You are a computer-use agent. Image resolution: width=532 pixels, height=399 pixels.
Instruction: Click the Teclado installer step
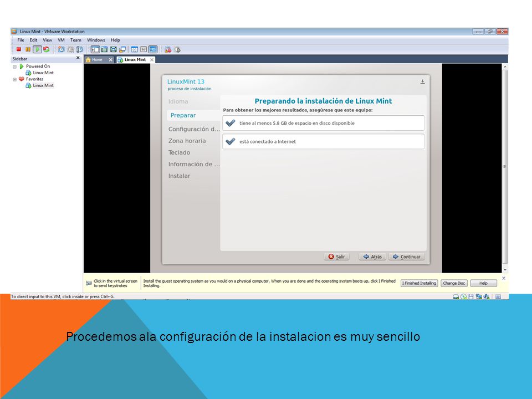pyautogui.click(x=179, y=153)
